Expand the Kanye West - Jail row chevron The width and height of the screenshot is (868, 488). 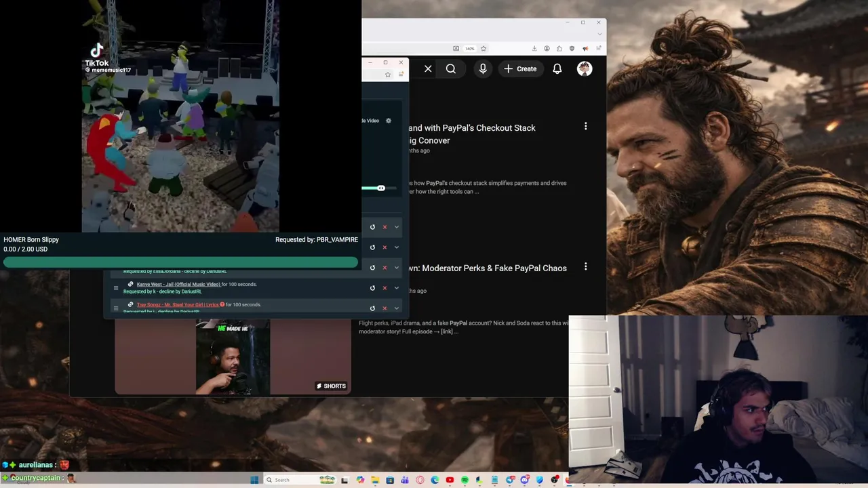click(x=397, y=288)
